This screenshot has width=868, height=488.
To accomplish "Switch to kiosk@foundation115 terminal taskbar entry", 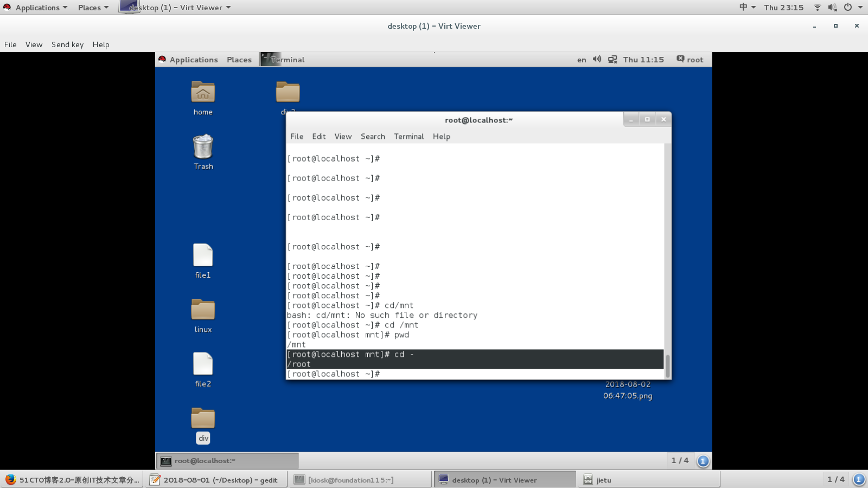I will (361, 480).
